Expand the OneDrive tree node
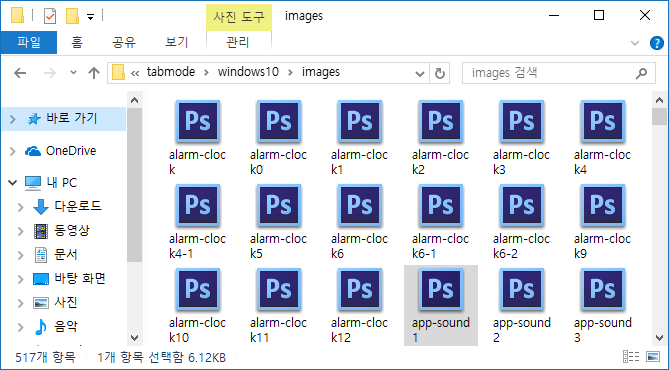This screenshot has height=370, width=669. tap(12, 151)
